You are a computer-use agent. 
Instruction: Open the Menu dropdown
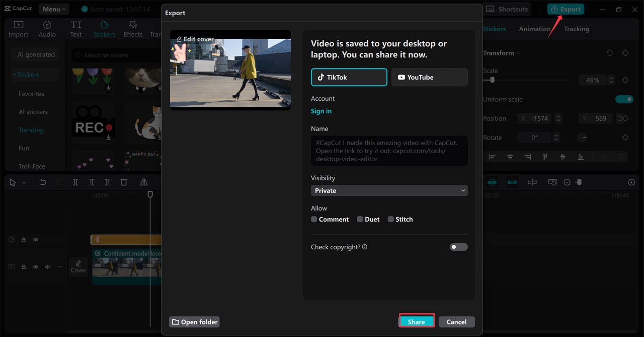[x=54, y=9]
